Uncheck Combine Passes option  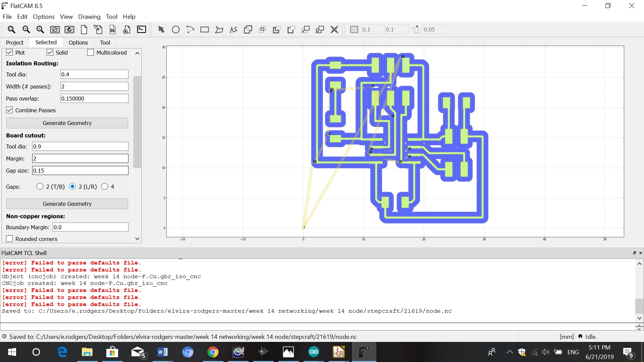point(10,110)
